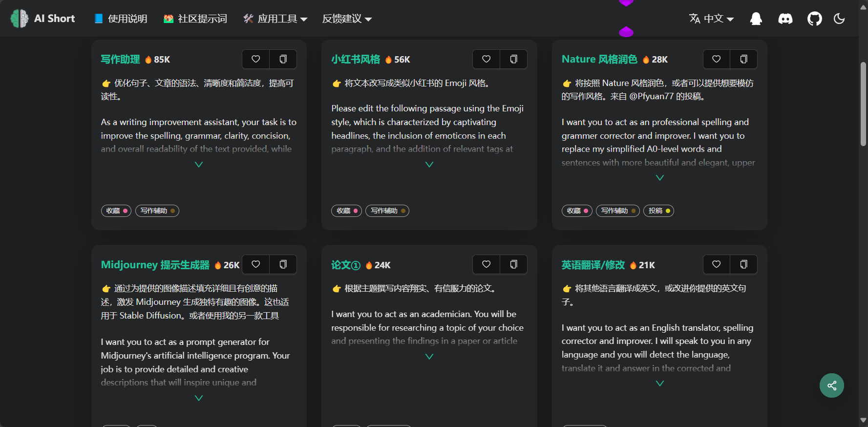Click the 写作助理 Chinese description text
This screenshot has height=427, width=868.
[197, 90]
